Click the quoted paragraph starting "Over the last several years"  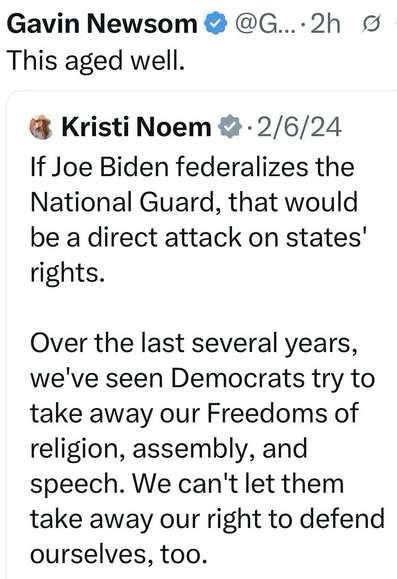207,448
